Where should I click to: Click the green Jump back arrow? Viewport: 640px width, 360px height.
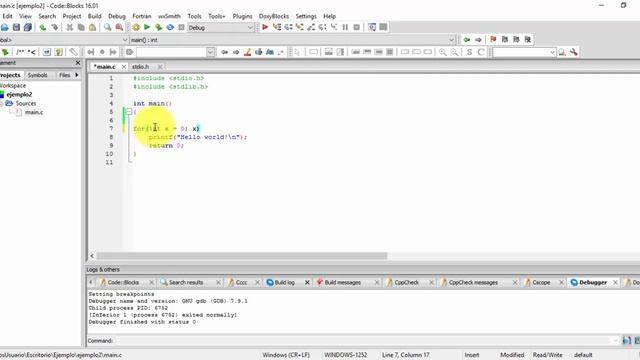(x=467, y=40)
